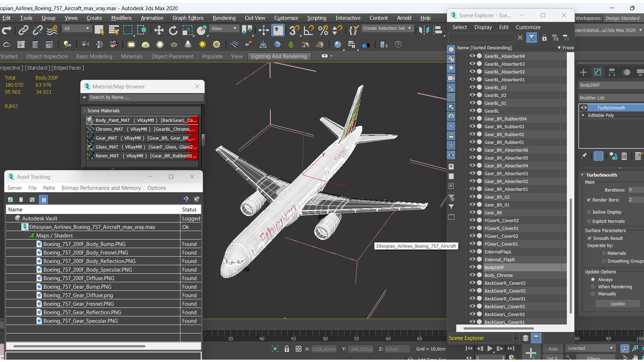644x362 pixels.
Task: Toggle Percent Snap in the main toolbar
Action: pos(323,31)
